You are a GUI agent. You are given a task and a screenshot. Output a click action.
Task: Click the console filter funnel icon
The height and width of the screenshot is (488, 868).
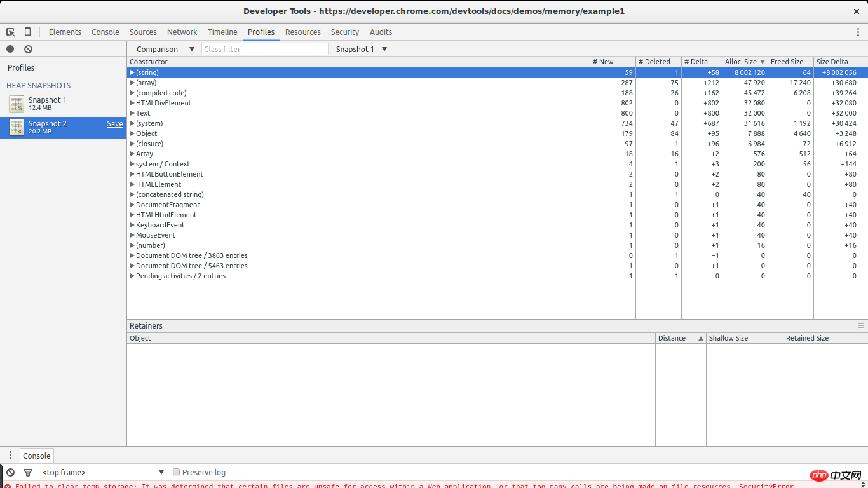click(28, 472)
